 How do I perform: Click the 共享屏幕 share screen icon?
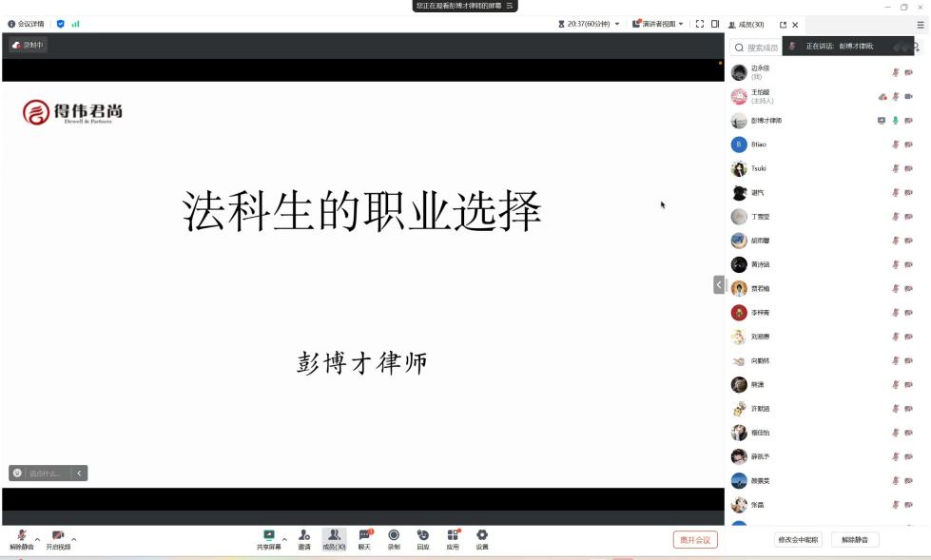268,536
